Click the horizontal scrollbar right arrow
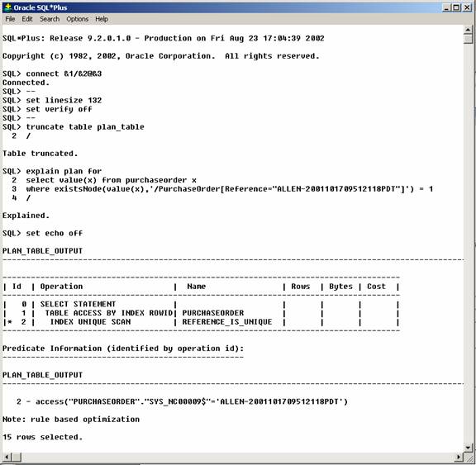476x465 pixels. (459, 457)
